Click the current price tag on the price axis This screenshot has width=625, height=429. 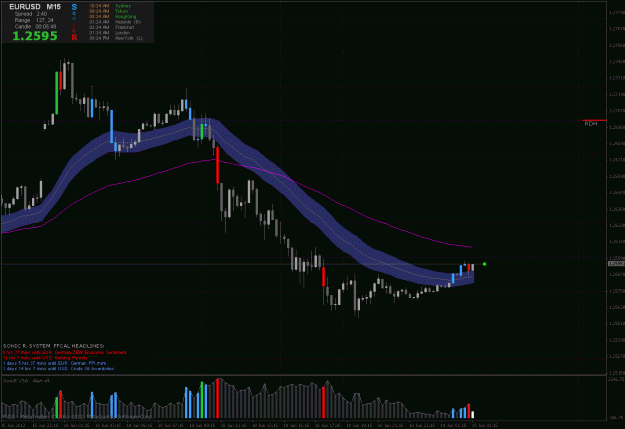(x=616, y=264)
